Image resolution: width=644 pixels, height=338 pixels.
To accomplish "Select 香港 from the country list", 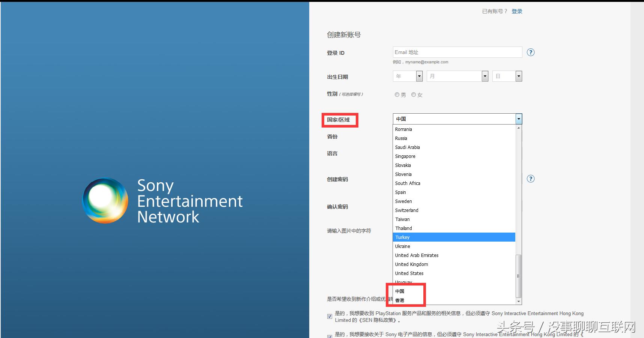I will click(400, 300).
